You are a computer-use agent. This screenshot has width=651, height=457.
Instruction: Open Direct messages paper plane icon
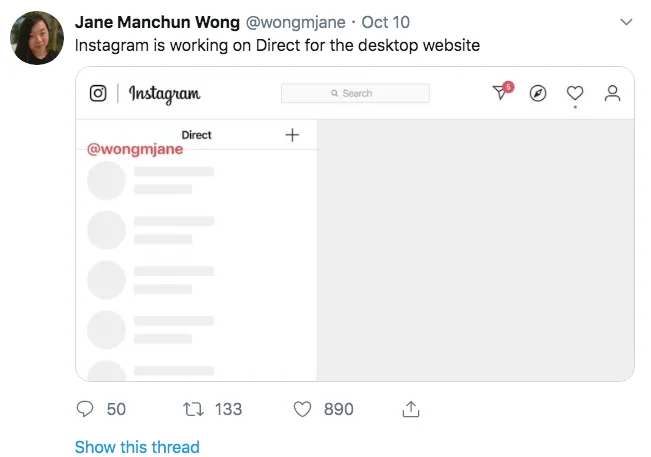502,92
